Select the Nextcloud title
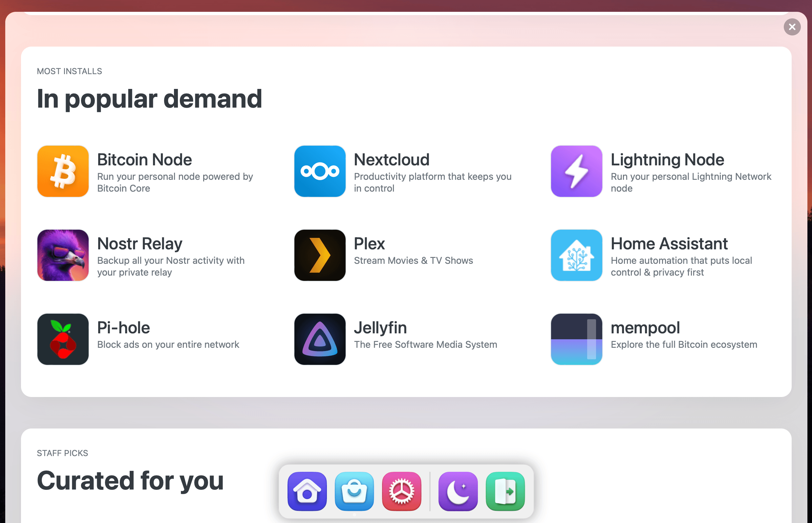The image size is (812, 523). point(392,159)
